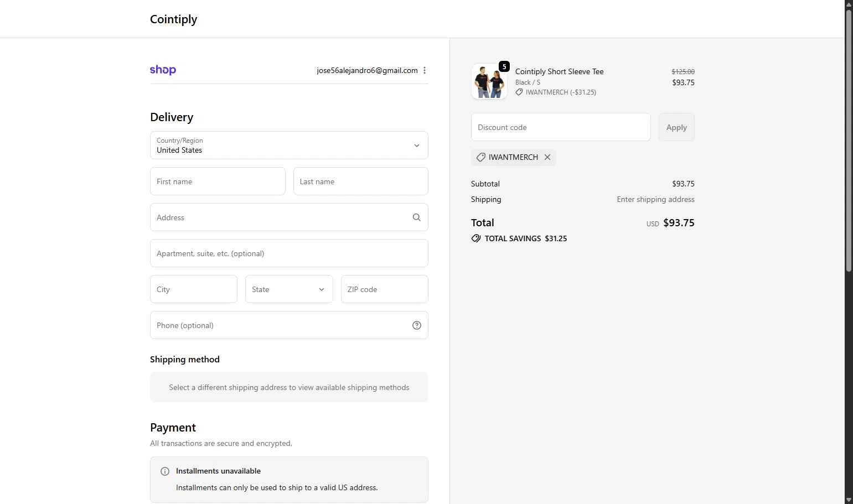Remove the IWANTMERCH discount with X
The image size is (853, 504).
coord(547,157)
